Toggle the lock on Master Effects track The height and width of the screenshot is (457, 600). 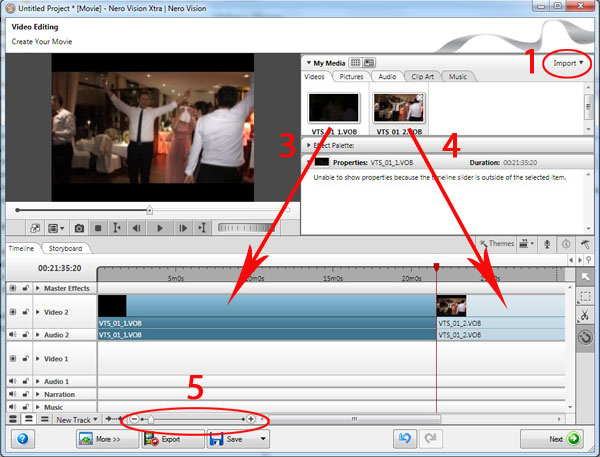tap(24, 288)
